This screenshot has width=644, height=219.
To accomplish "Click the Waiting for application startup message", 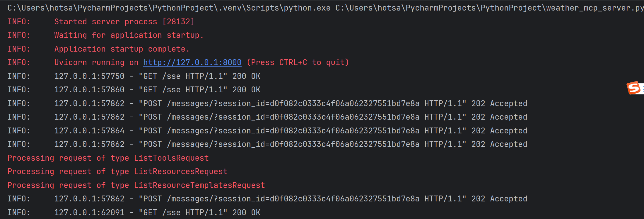I will (x=129, y=35).
